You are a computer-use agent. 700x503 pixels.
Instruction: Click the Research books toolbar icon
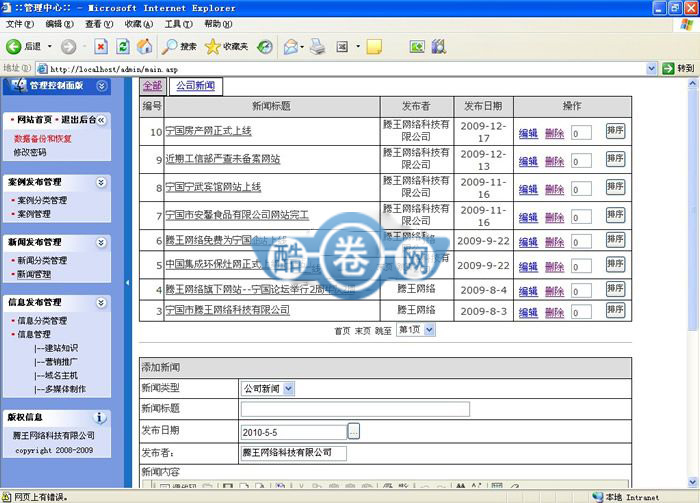point(438,46)
